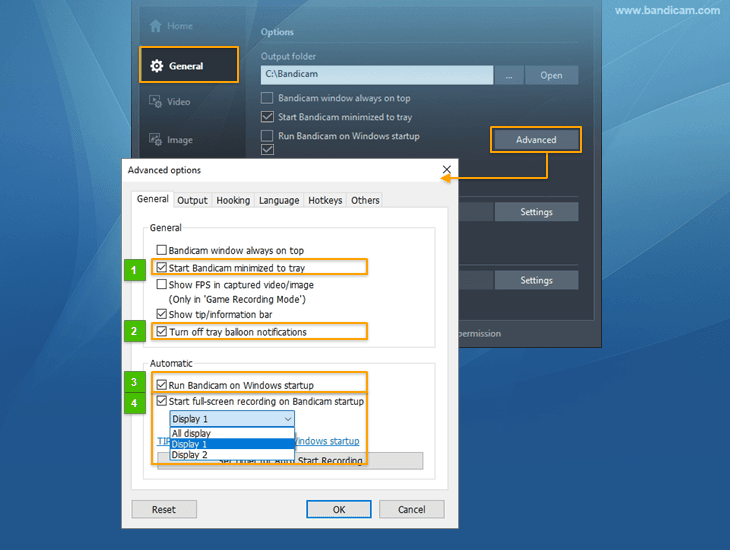
Task: Close the Advanced options dialog
Action: 446,170
